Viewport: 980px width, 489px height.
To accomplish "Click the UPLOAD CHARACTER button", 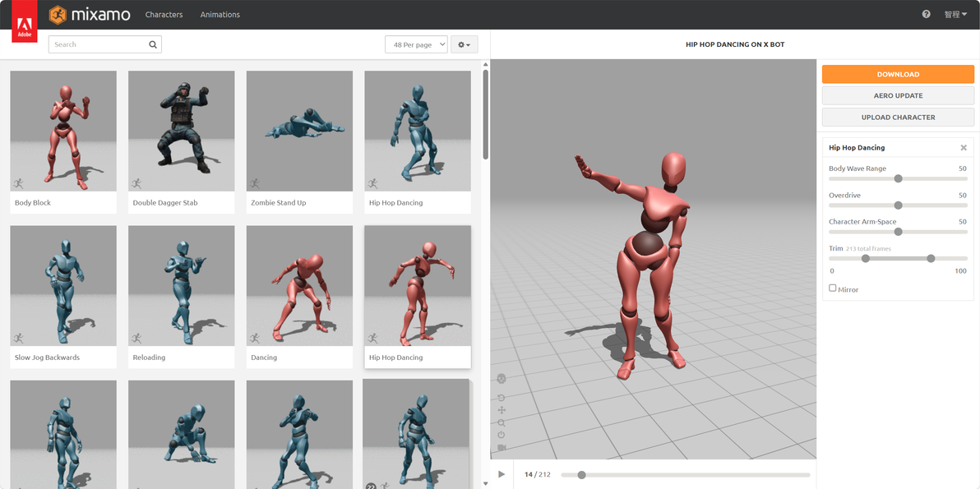I will [x=898, y=117].
